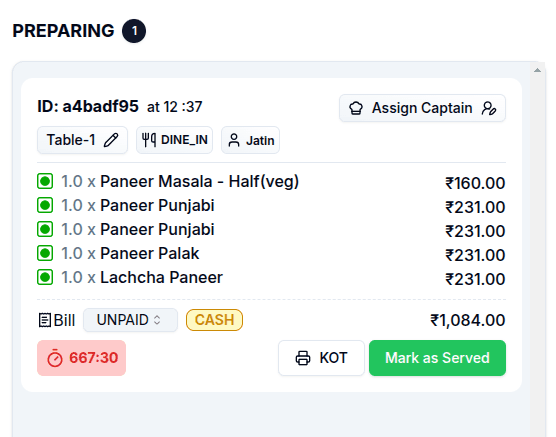The image size is (556, 437).
Task: Click the pencil edit icon beside Table-1
Action: click(111, 140)
